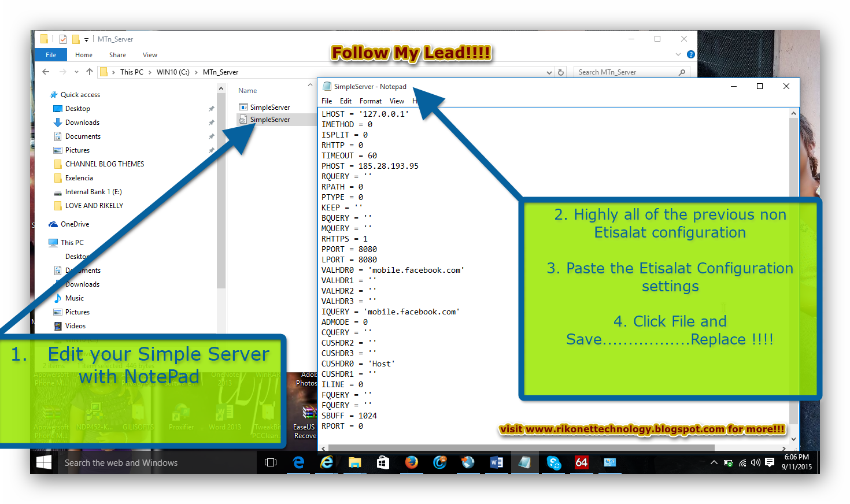This screenshot has height=504, width=850.
Task: Switch to Notepad taskbar icon
Action: (524, 462)
